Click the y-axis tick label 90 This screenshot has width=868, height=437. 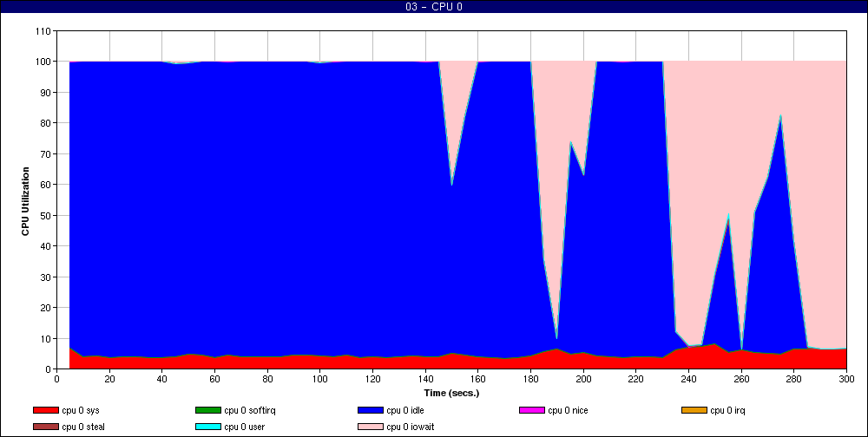(x=47, y=93)
